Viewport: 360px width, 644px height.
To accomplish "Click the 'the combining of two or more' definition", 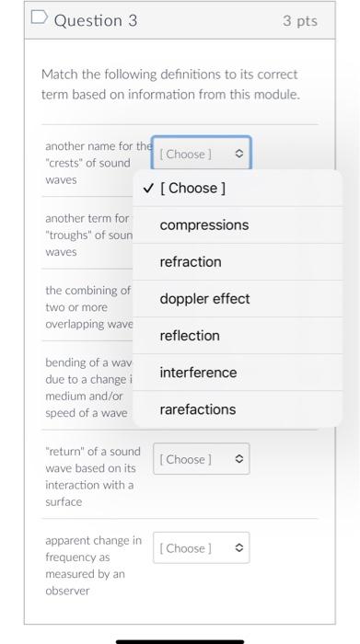I will pyautogui.click(x=89, y=307).
